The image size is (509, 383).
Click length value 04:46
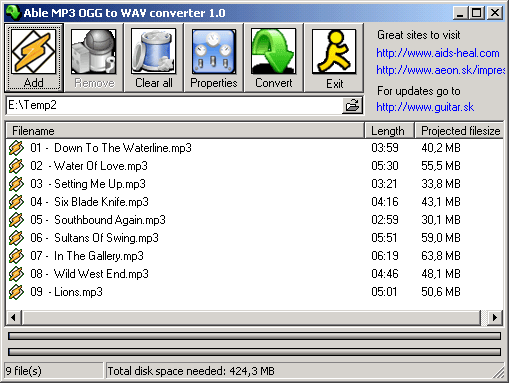[385, 274]
